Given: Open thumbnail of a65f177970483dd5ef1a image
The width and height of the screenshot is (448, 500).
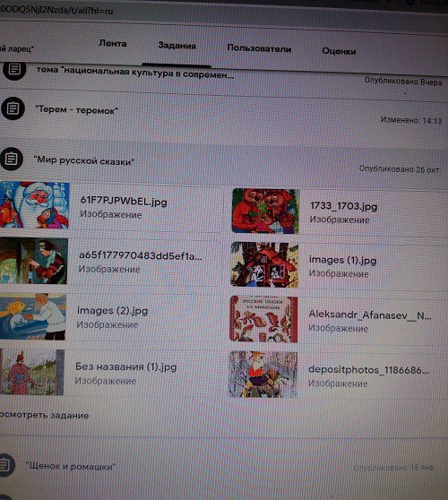Looking at the screenshot, I should pos(33,261).
